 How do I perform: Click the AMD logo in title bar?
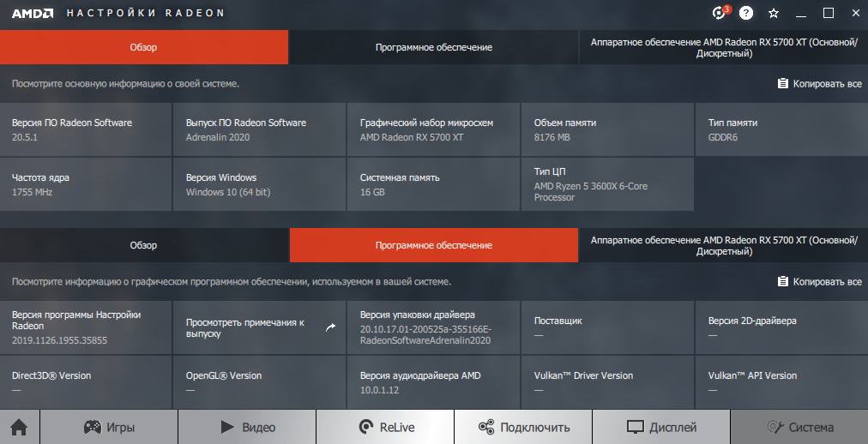click(33, 13)
